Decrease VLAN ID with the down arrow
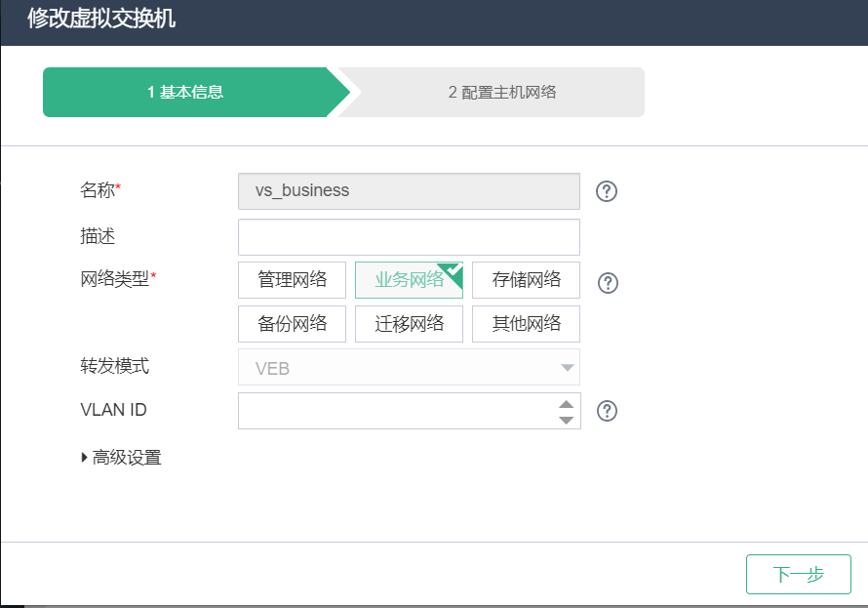The image size is (868, 608). [x=566, y=420]
